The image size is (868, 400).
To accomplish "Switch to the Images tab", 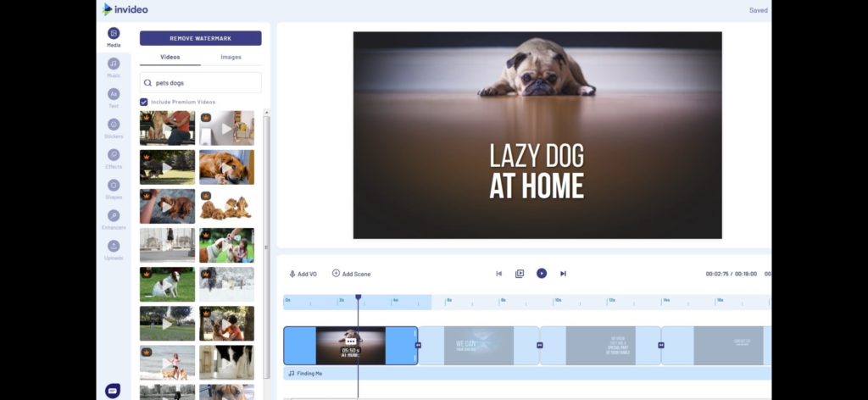I will point(231,57).
